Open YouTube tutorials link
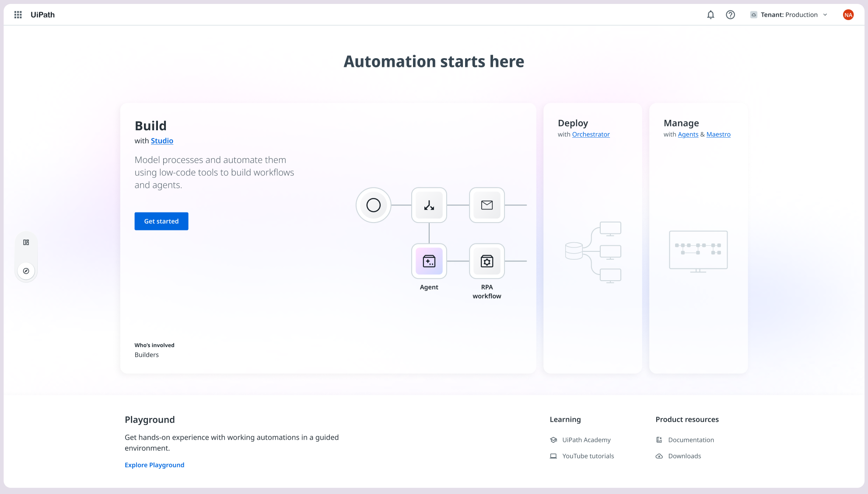This screenshot has width=868, height=494. tap(588, 456)
